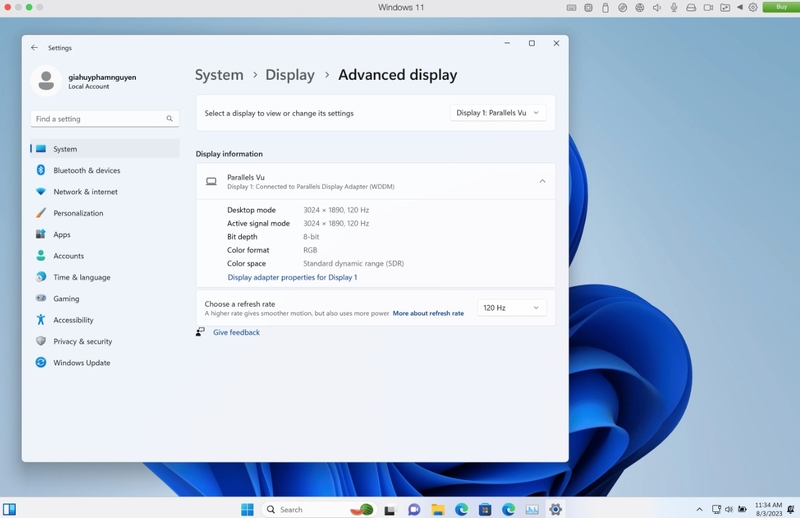This screenshot has height=518, width=800.
Task: Open Time & language settings
Action: [105, 277]
